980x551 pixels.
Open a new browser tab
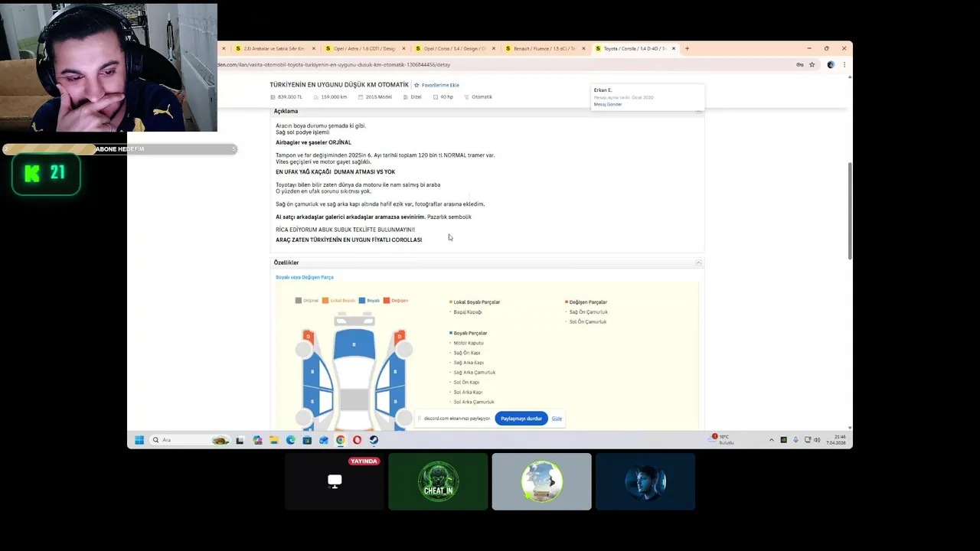pyautogui.click(x=688, y=48)
